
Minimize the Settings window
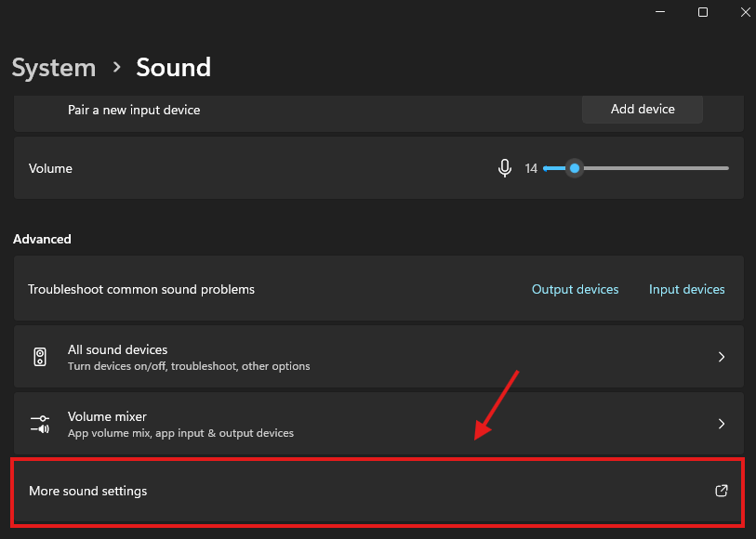pyautogui.click(x=660, y=12)
